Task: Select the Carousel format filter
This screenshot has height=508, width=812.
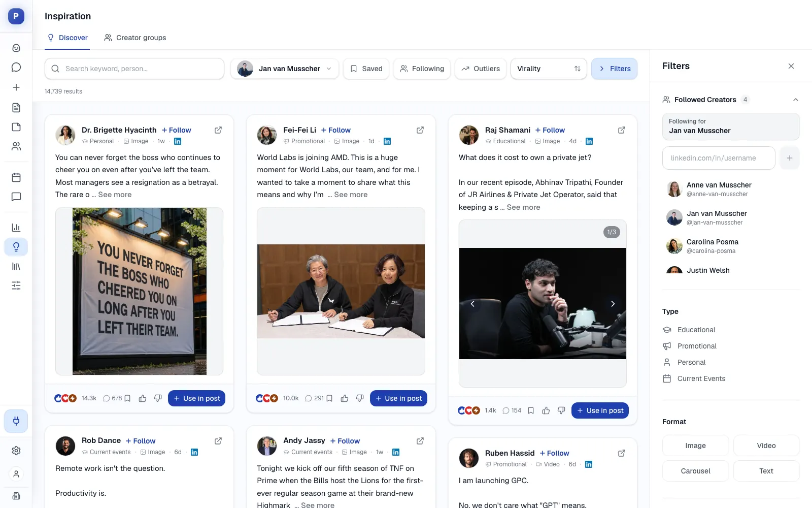Action: tap(695, 471)
